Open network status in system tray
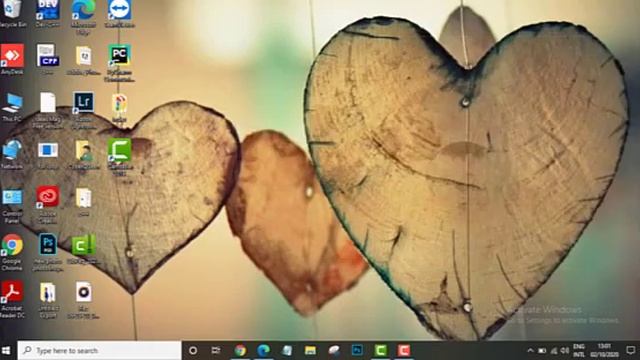Viewport: 640px width, 360px height. point(554,350)
